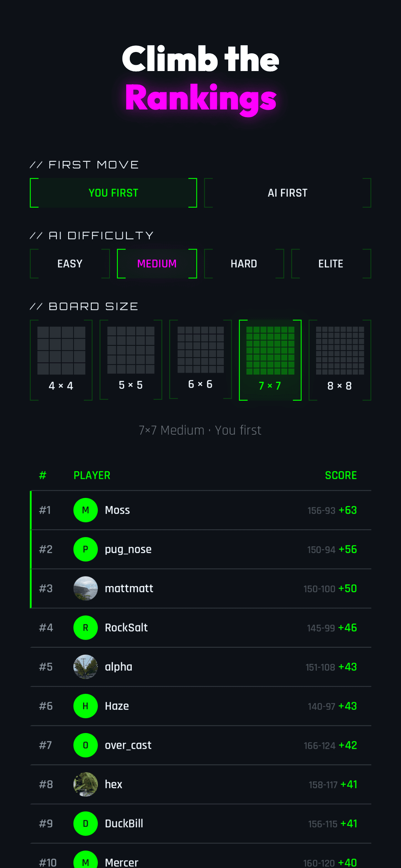This screenshot has height=868, width=401.
Task: Click Haze's green H avatar
Action: (86, 706)
